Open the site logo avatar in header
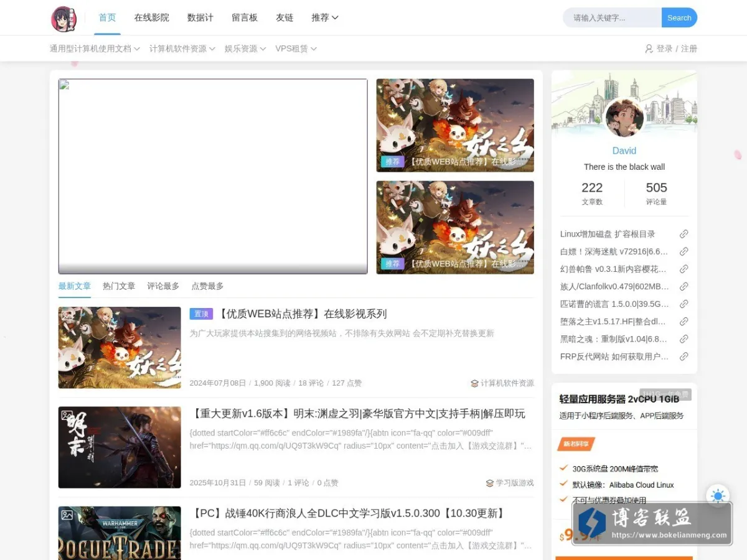Image resolution: width=747 pixels, height=560 pixels. (x=63, y=19)
